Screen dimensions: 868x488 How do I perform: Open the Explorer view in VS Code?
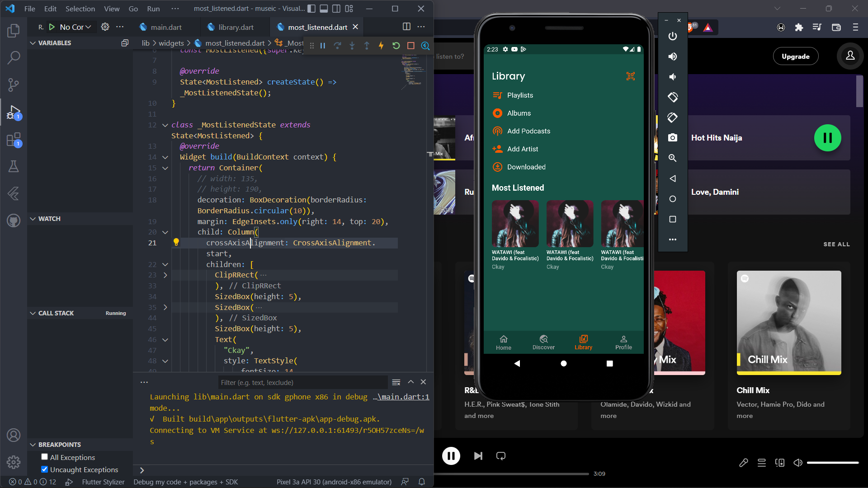click(14, 31)
